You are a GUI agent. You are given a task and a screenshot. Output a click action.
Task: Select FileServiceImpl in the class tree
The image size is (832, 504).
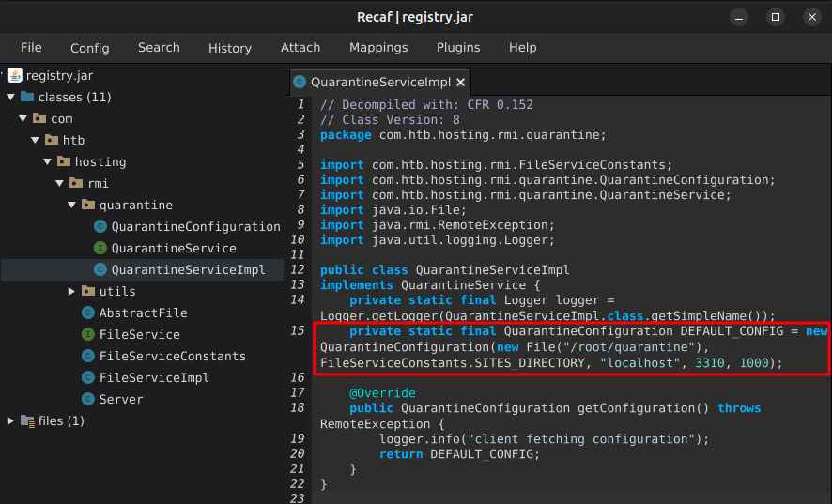coord(154,378)
